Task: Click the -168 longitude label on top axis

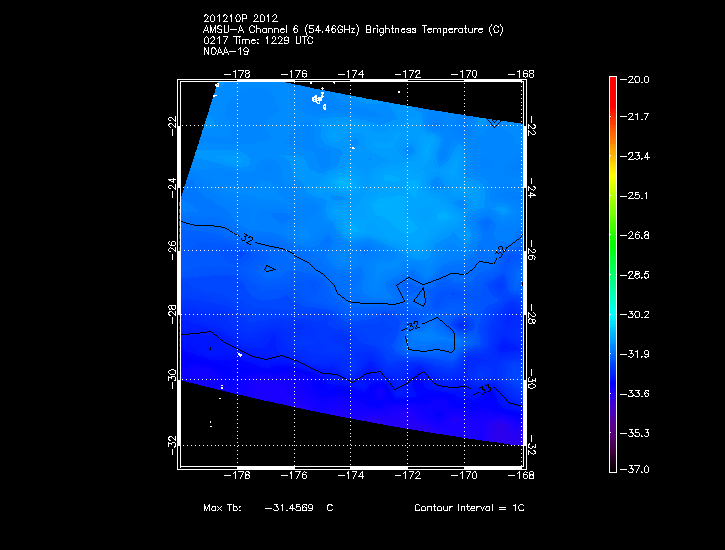Action: point(521,74)
